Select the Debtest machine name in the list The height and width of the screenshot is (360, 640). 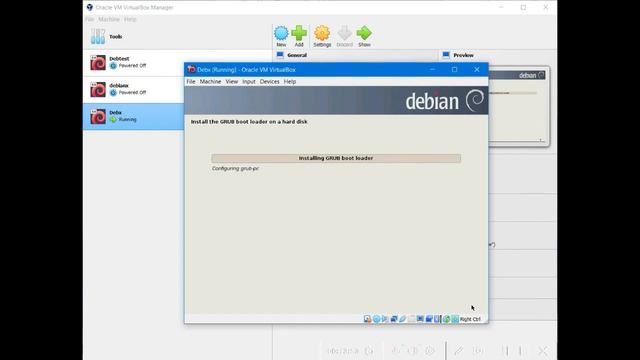[119, 59]
